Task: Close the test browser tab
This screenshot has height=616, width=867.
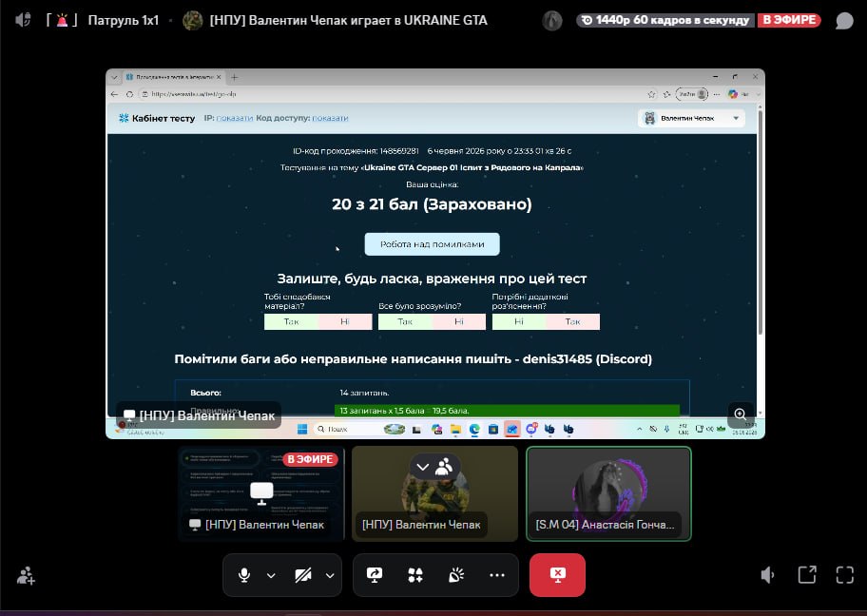Action: coord(219,77)
